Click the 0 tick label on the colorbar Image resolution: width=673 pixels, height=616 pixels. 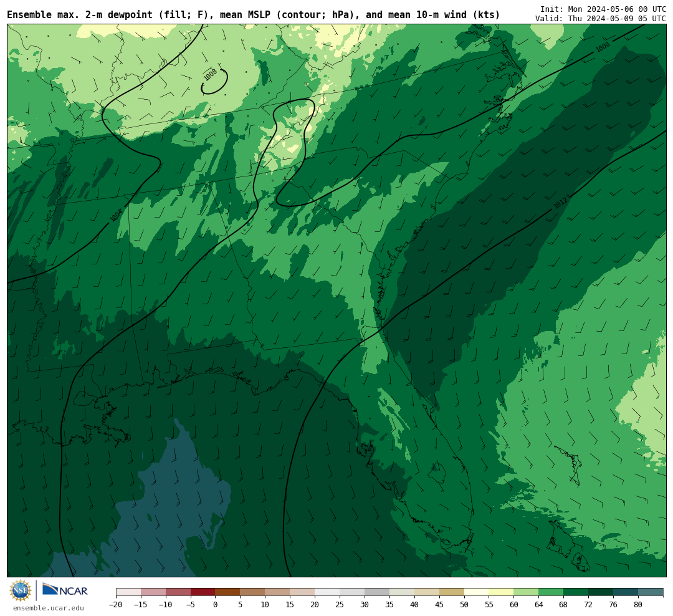coord(215,604)
